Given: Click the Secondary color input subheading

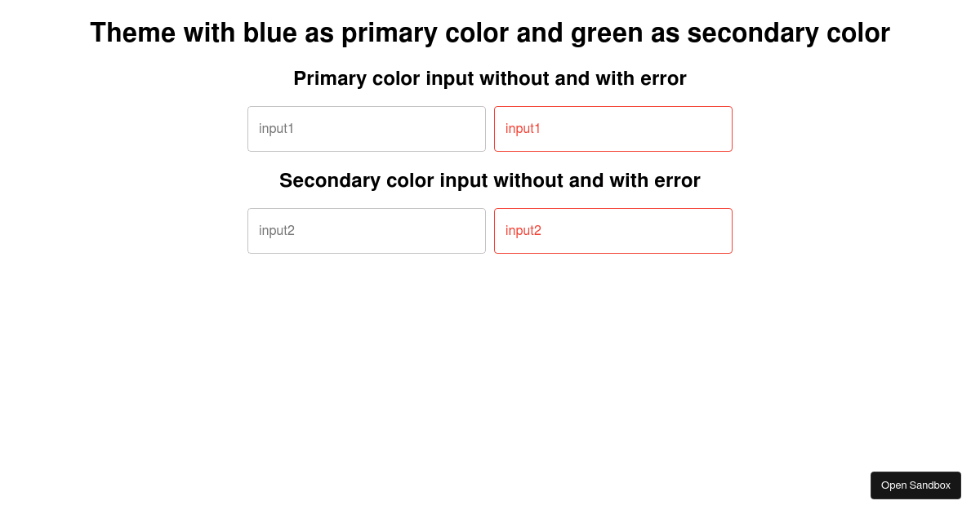Looking at the screenshot, I should 490,180.
